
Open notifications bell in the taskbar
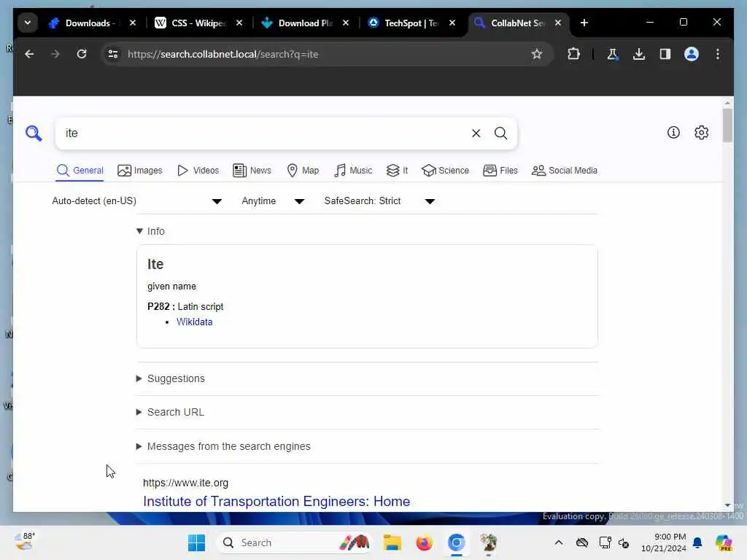pyautogui.click(x=697, y=542)
